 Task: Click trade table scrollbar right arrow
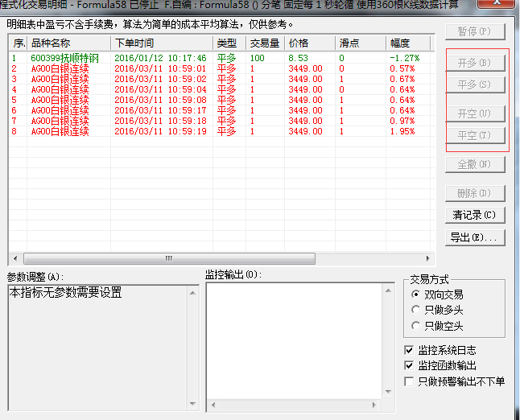coord(427,258)
